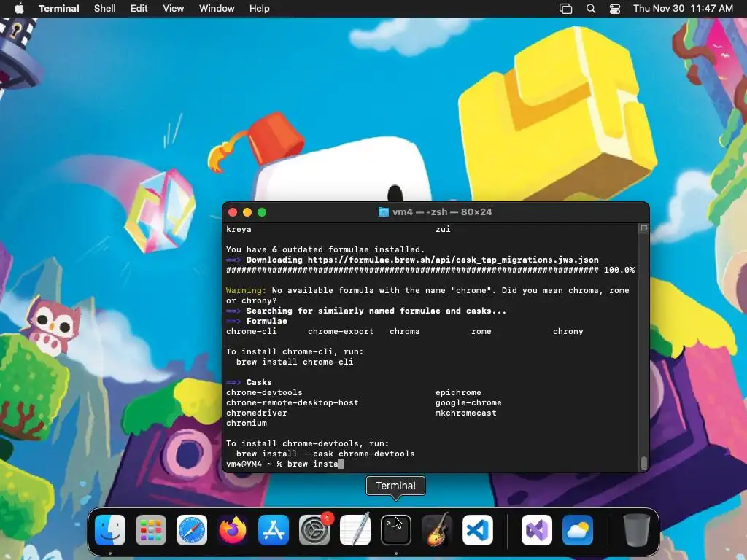Viewport: 747px width, 560px height.
Task: Click Stage Manager icon in menu bar
Action: [565, 9]
